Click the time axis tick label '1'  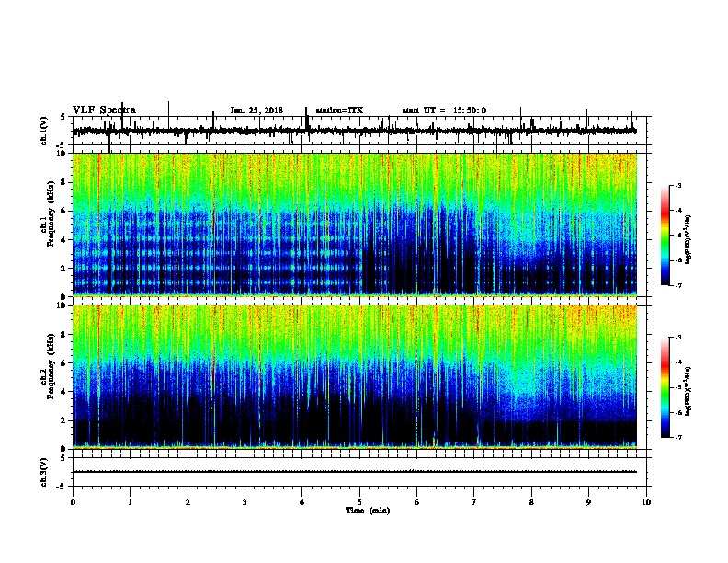(x=131, y=502)
